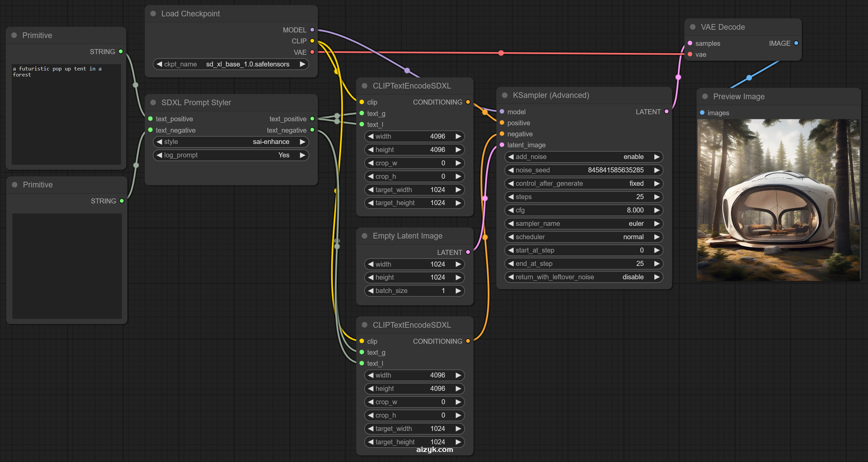The height and width of the screenshot is (462, 868).
Task: Click the Empty Latent Image node title
Action: (407, 236)
